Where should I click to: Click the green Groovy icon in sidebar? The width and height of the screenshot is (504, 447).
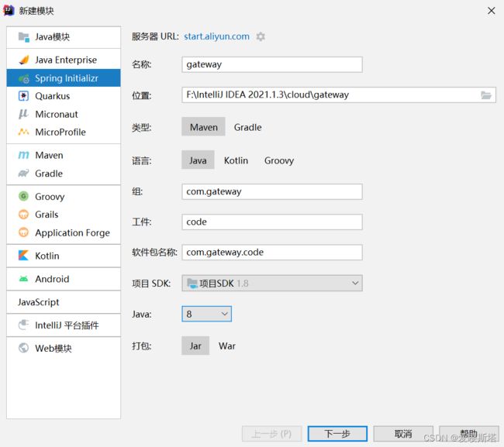[23, 196]
